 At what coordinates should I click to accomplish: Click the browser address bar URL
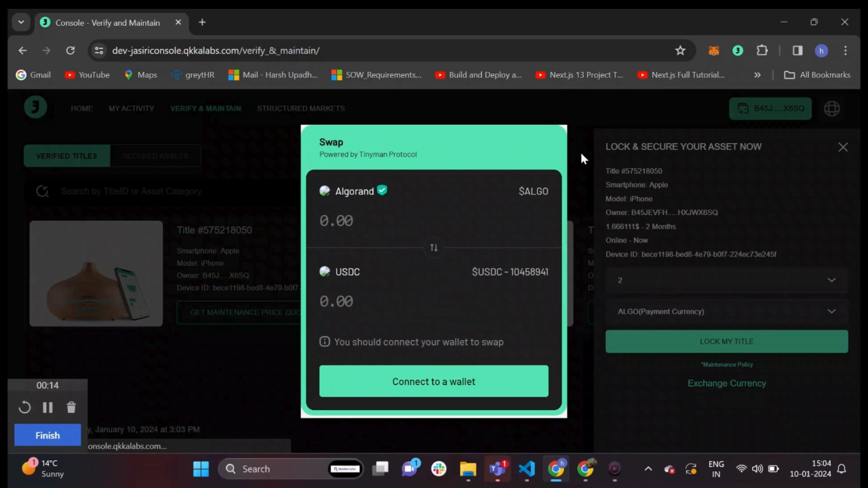(x=216, y=50)
